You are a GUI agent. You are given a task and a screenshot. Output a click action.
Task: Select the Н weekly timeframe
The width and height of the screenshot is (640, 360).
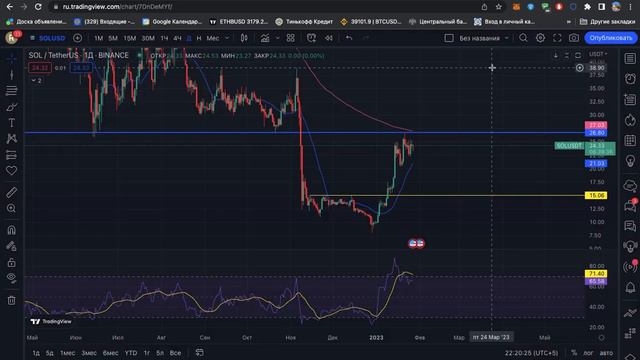[x=199, y=38]
